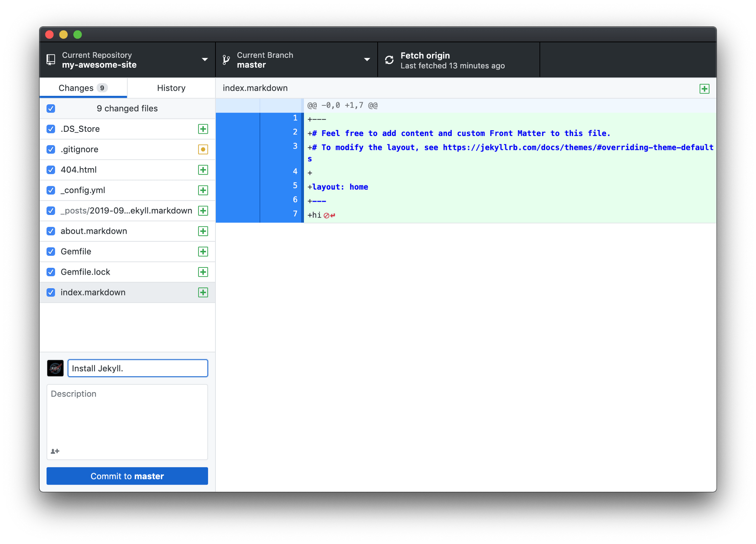Select the Gemfile.lock file name
The image size is (756, 544).
[x=85, y=272]
